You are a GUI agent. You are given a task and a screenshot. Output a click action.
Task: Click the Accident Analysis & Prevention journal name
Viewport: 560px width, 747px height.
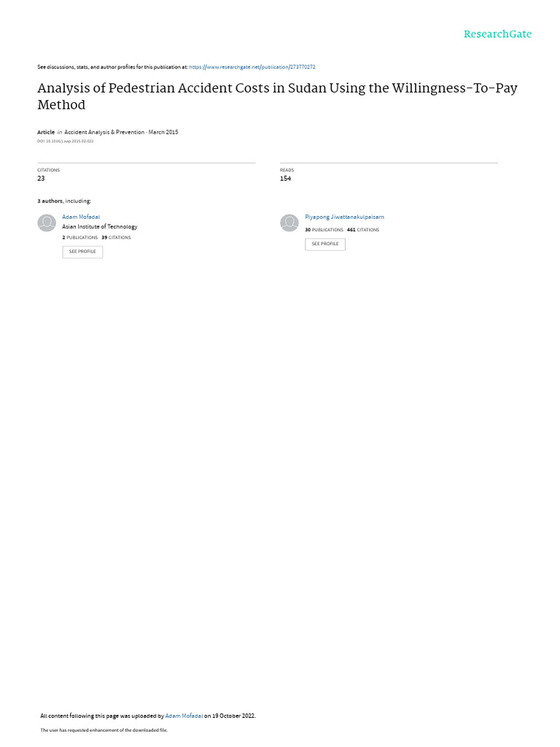point(104,132)
